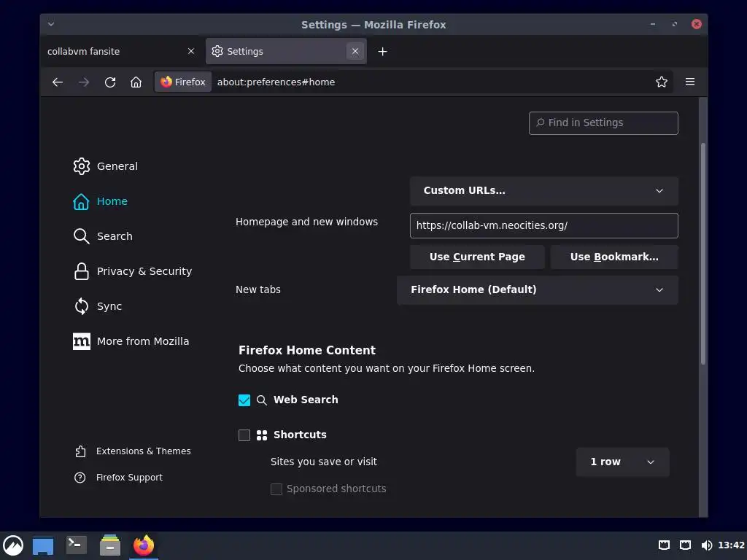Screen dimensions: 747x560
Task: Open the window menu chevron in title bar
Action: click(51, 24)
